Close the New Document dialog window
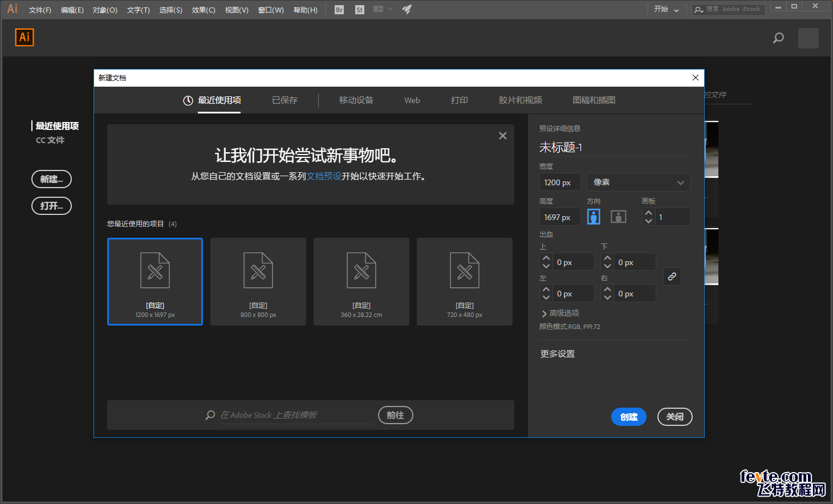 click(x=696, y=78)
